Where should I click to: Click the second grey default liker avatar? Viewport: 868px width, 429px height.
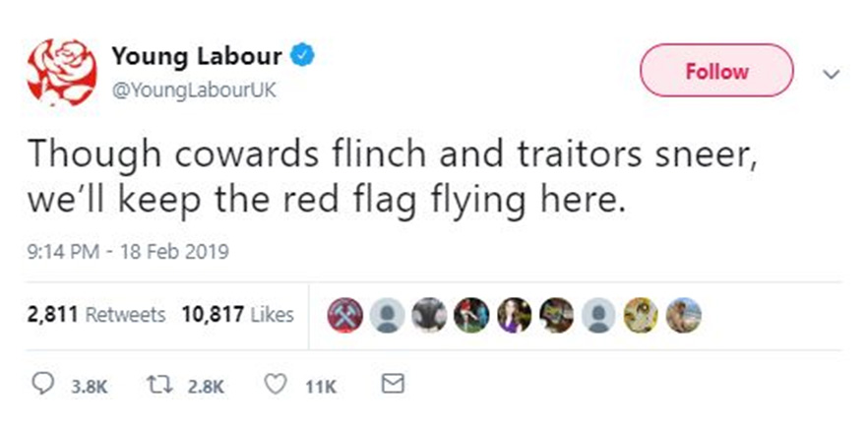click(x=598, y=315)
